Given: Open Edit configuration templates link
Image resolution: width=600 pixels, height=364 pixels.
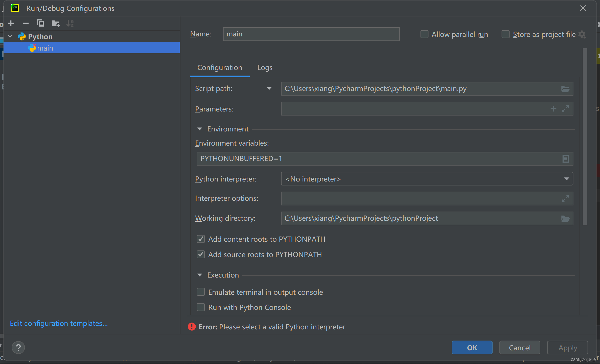Looking at the screenshot, I should (x=59, y=323).
